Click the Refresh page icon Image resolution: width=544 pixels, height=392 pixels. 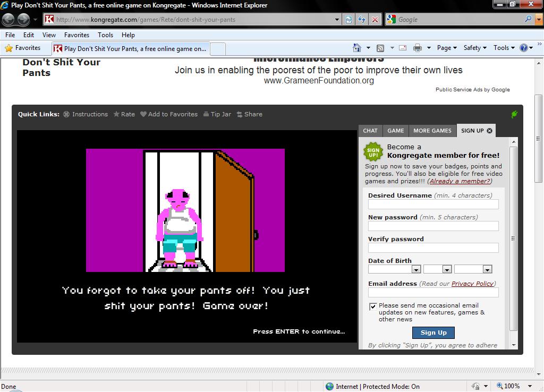pos(362,20)
